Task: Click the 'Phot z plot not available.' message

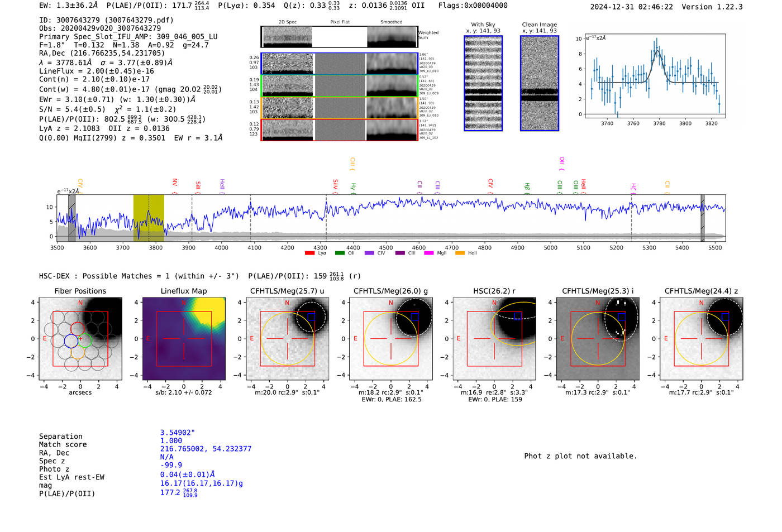Action: [x=580, y=456]
